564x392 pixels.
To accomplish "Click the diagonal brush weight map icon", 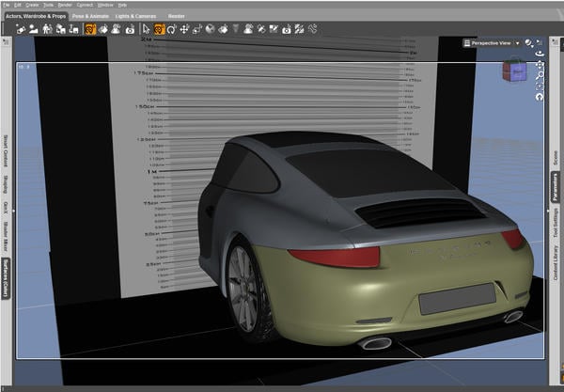I will (x=299, y=29).
